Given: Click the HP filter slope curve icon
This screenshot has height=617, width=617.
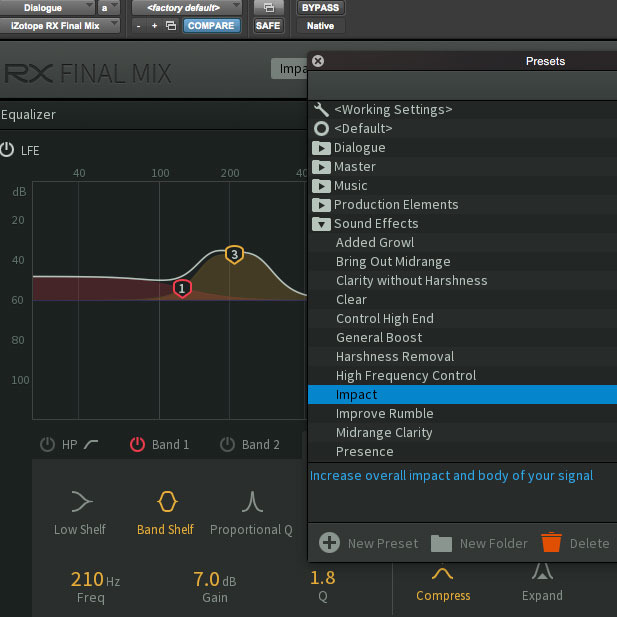Looking at the screenshot, I should pyautogui.click(x=91, y=444).
